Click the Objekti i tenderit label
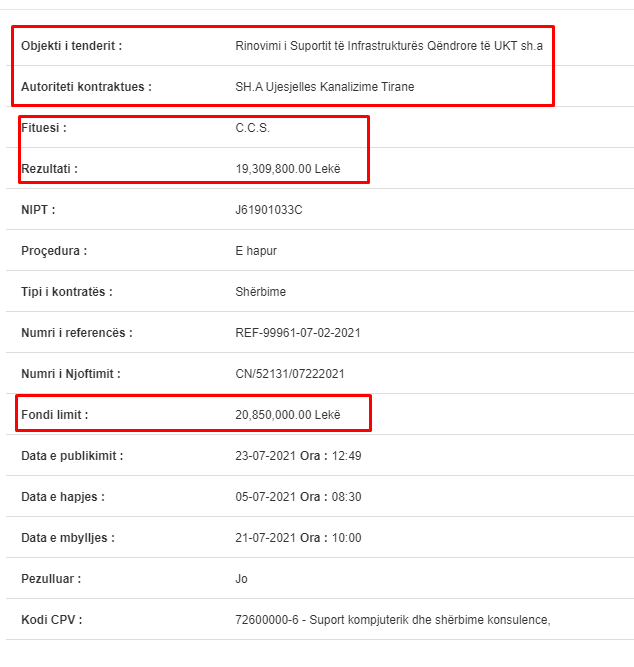This screenshot has height=667, width=634. point(71,46)
